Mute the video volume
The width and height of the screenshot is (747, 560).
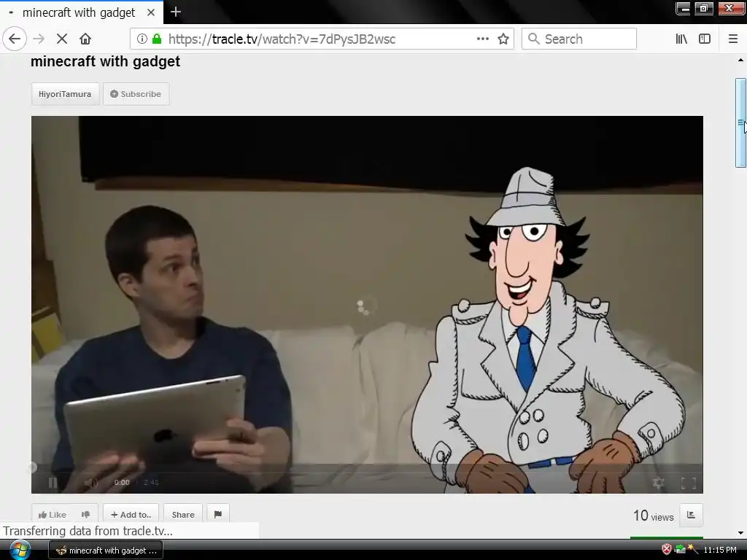(90, 483)
